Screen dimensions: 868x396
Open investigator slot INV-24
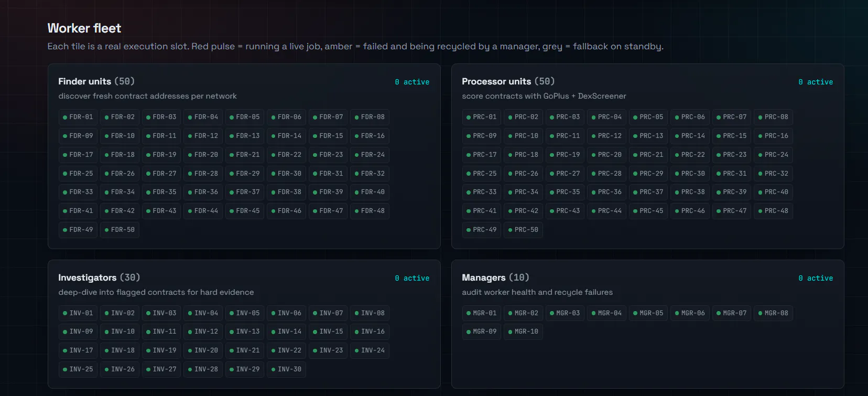click(x=370, y=350)
